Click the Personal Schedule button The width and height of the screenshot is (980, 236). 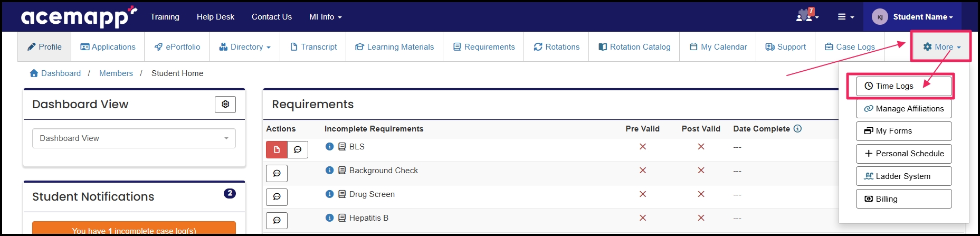click(903, 154)
